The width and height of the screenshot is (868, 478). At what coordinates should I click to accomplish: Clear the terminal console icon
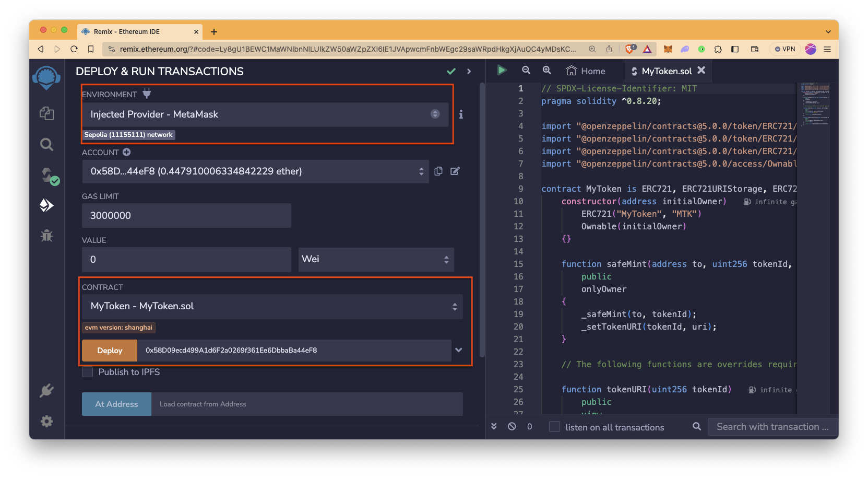(x=512, y=426)
